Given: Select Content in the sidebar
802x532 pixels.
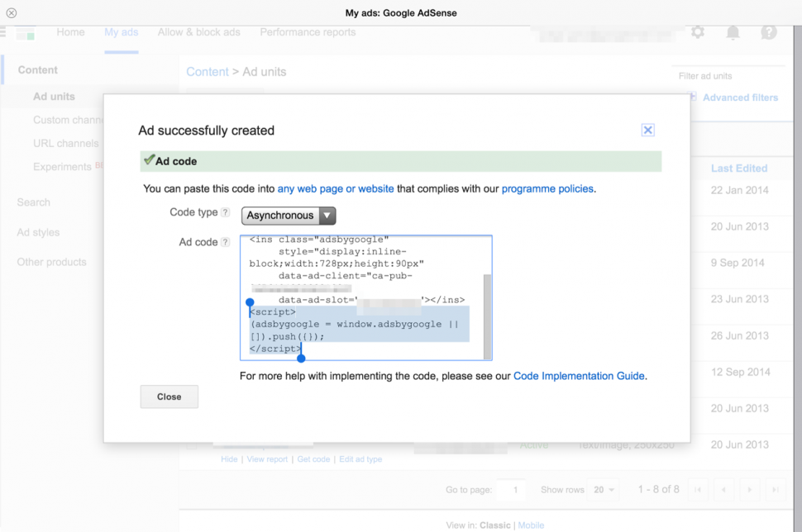Looking at the screenshot, I should [x=38, y=70].
